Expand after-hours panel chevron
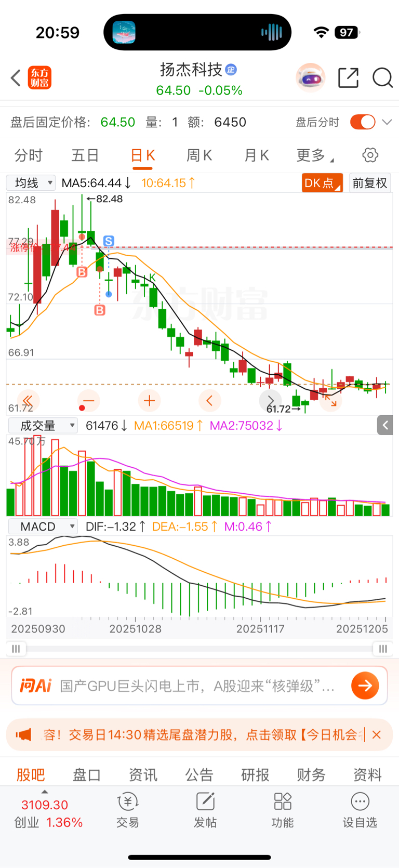This screenshot has width=399, height=868. tap(387, 122)
